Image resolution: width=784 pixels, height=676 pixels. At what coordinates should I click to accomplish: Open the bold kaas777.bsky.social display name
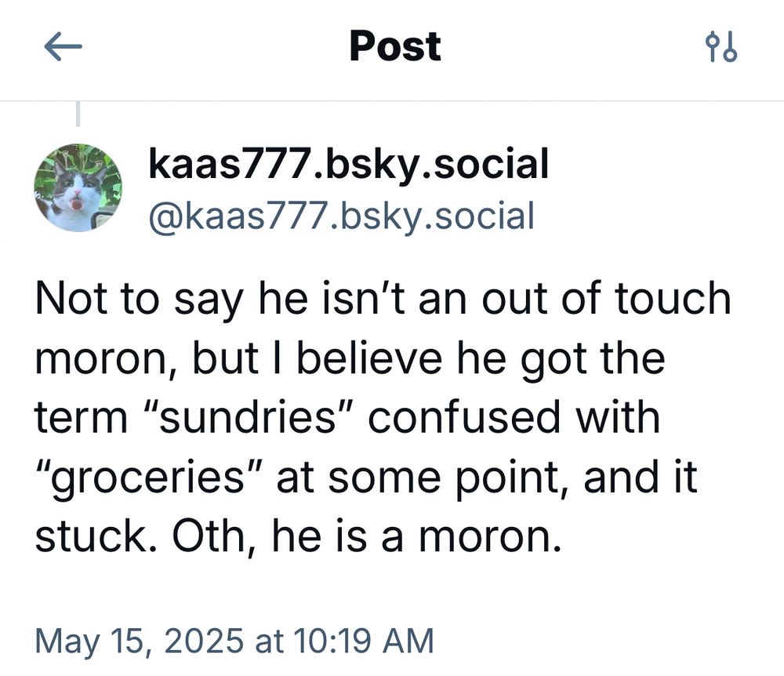349,165
